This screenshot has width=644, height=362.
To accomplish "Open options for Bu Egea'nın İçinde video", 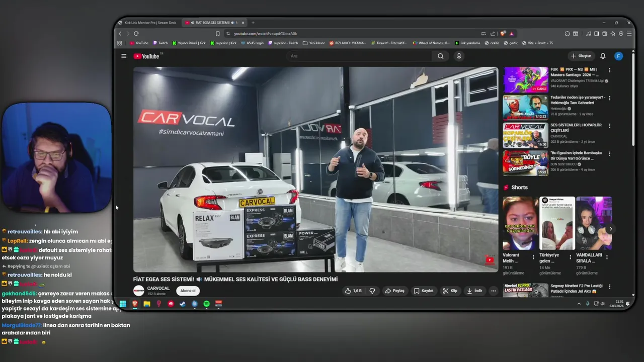I will coord(609,153).
